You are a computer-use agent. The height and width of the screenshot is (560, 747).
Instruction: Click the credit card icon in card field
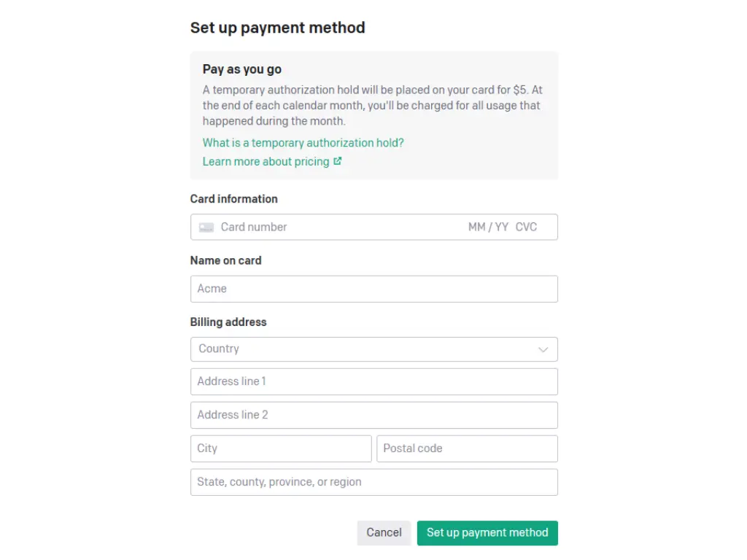pos(206,227)
